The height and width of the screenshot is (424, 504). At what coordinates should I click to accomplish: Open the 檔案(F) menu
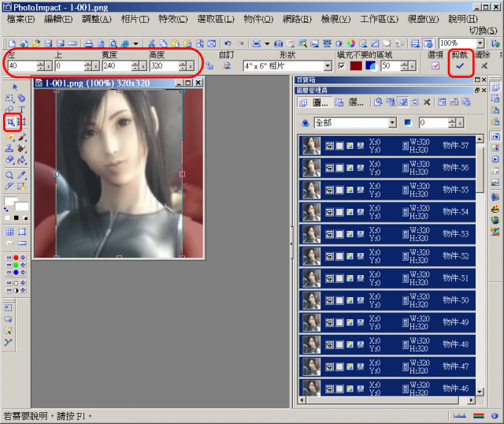pyautogui.click(x=20, y=19)
